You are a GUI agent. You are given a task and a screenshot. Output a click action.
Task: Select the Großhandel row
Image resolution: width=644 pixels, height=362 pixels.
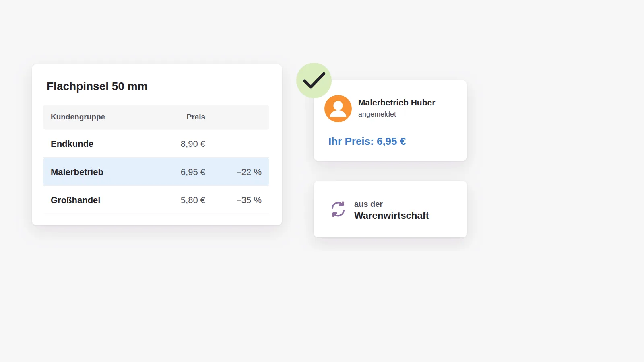156,200
